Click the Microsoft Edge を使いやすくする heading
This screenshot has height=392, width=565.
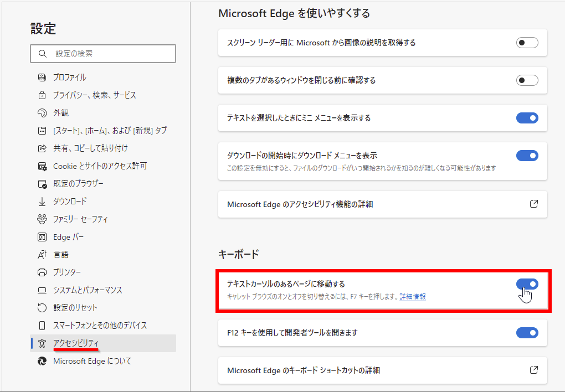294,13
